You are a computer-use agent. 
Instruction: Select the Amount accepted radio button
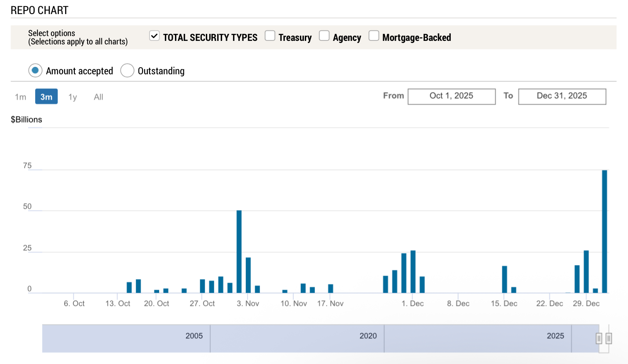(36, 71)
